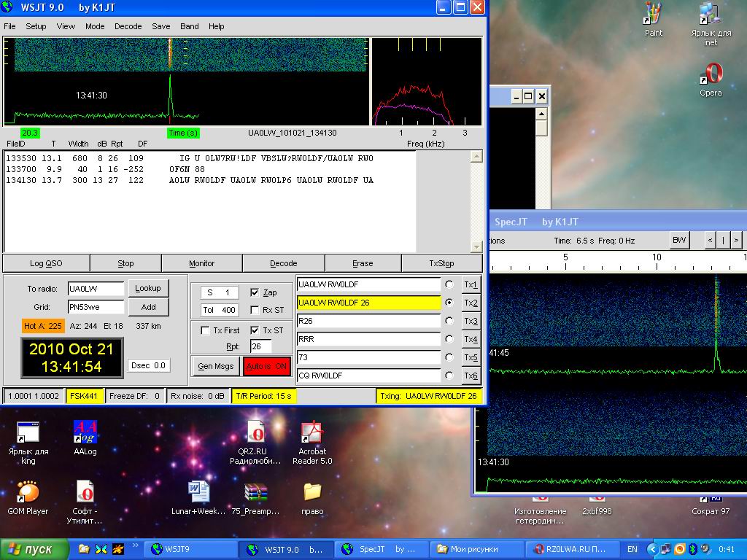Open the Setup menu
The height and width of the screenshot is (560, 747).
pos(36,26)
